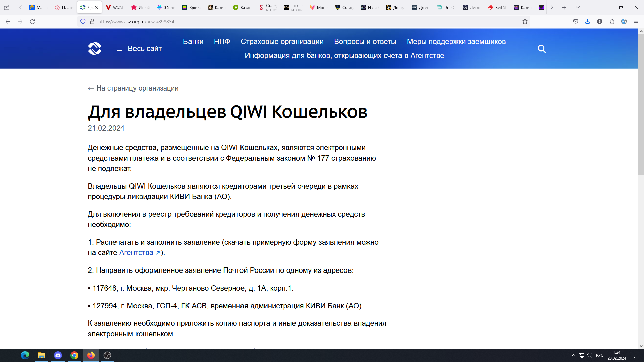Follow the 'Агентства' hyperlink

pyautogui.click(x=136, y=253)
